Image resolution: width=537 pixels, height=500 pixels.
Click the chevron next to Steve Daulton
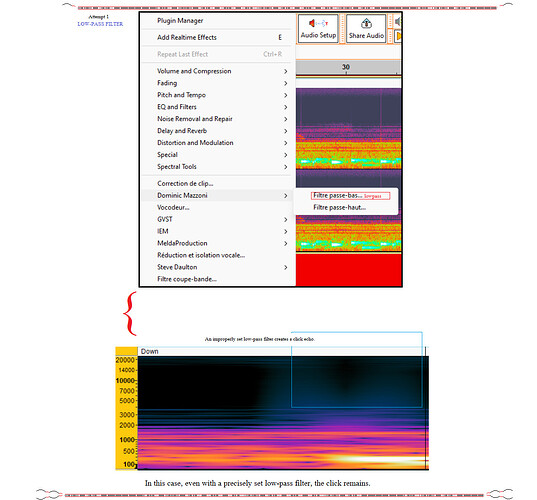[x=285, y=267]
